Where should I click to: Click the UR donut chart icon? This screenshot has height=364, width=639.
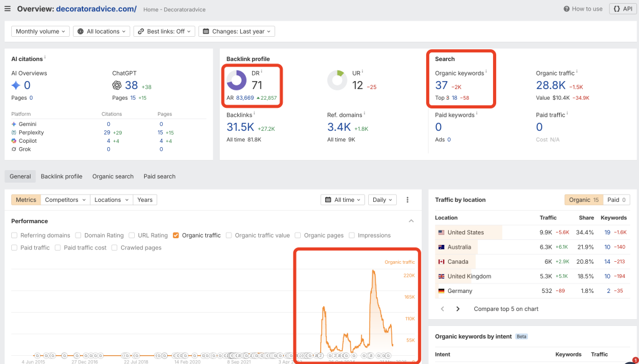(x=337, y=80)
